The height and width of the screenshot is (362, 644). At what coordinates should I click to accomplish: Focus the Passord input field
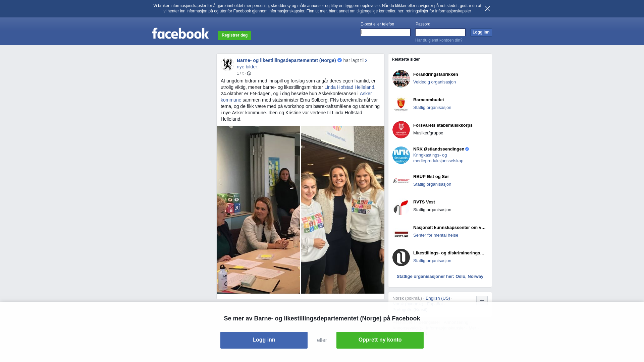pyautogui.click(x=440, y=32)
